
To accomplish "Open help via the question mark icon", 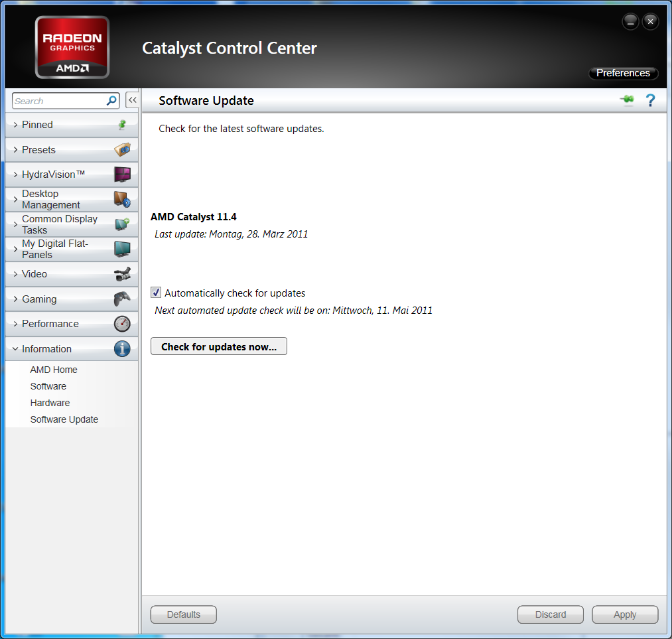I will [x=650, y=100].
